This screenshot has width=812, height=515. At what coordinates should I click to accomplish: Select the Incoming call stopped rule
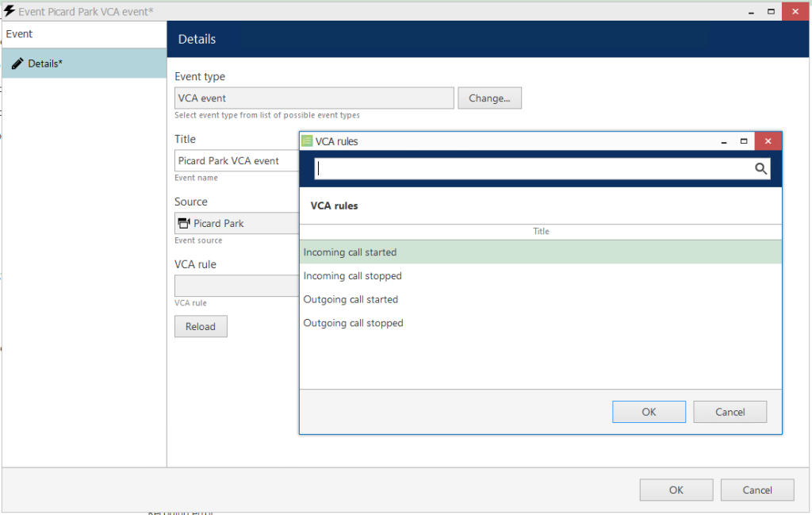[541, 275]
